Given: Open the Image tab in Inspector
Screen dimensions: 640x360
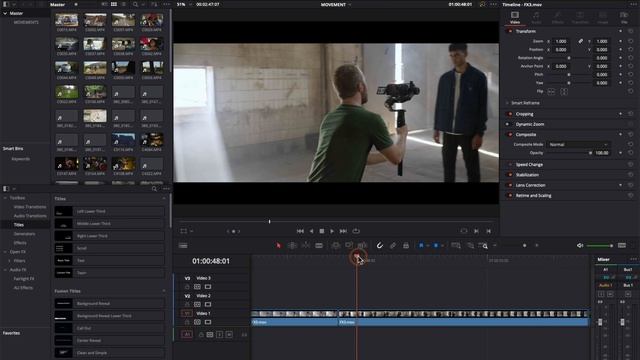Looking at the screenshot, I should pos(602,18).
